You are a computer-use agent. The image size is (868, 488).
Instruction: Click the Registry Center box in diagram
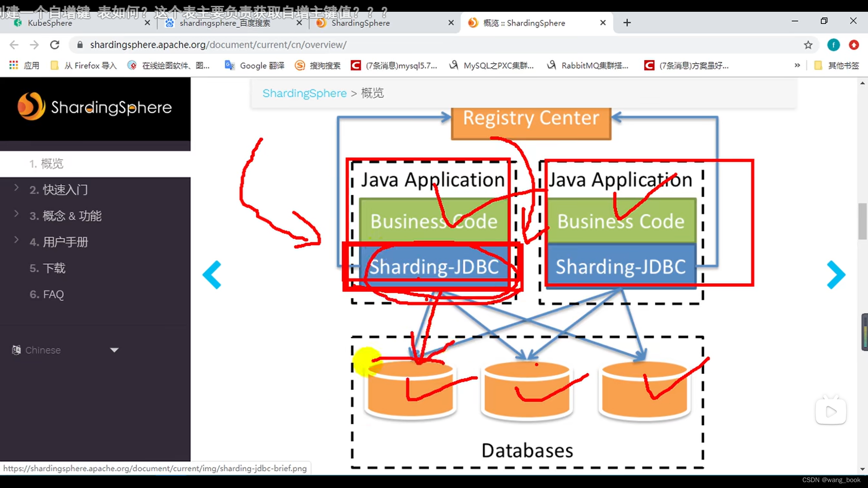(531, 123)
